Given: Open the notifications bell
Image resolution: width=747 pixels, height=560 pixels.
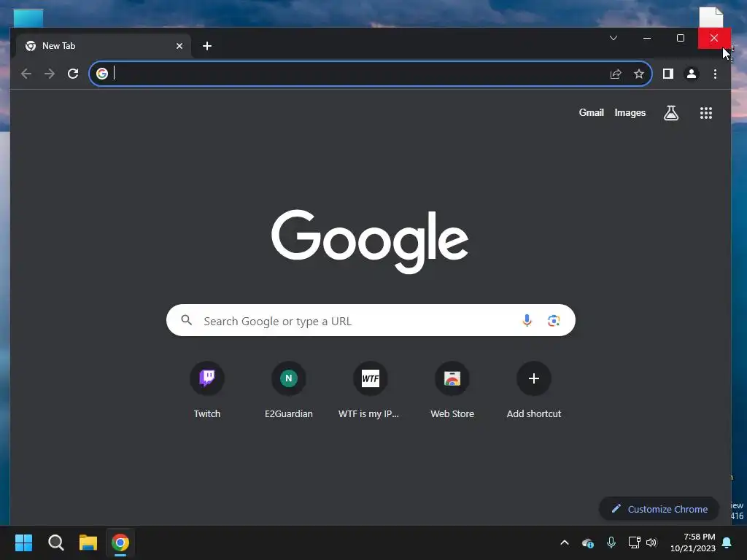Looking at the screenshot, I should pyautogui.click(x=727, y=542).
